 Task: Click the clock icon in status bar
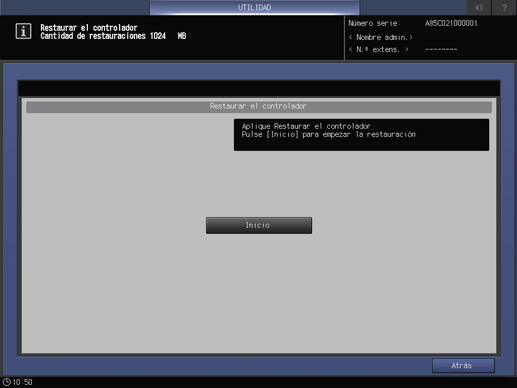coord(7,382)
